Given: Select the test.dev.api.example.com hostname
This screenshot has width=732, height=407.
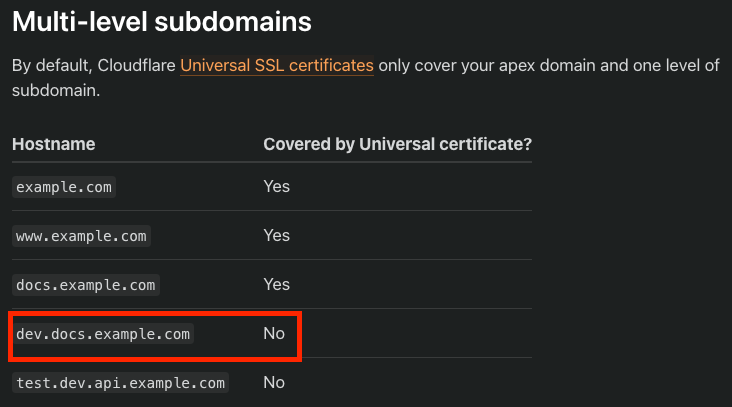Looking at the screenshot, I should (121, 383).
